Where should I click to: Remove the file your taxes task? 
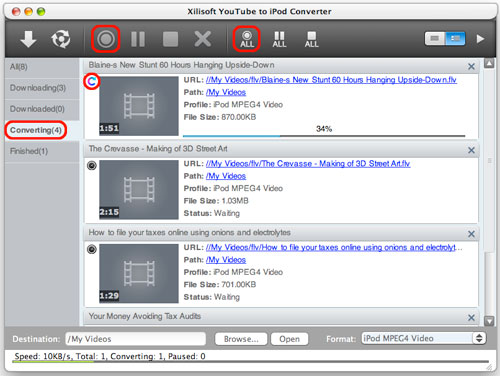pyautogui.click(x=471, y=234)
